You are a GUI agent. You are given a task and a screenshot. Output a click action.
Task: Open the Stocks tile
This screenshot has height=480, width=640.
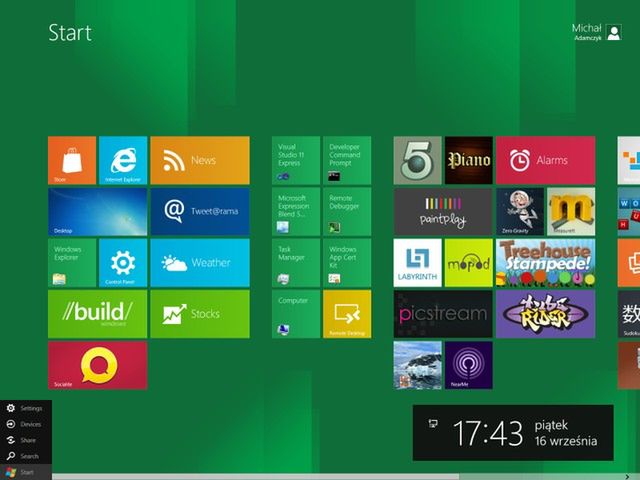(200, 314)
